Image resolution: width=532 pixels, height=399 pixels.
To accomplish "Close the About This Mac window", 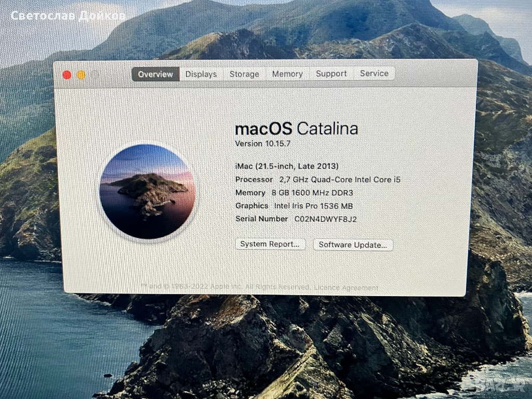I will [66, 75].
